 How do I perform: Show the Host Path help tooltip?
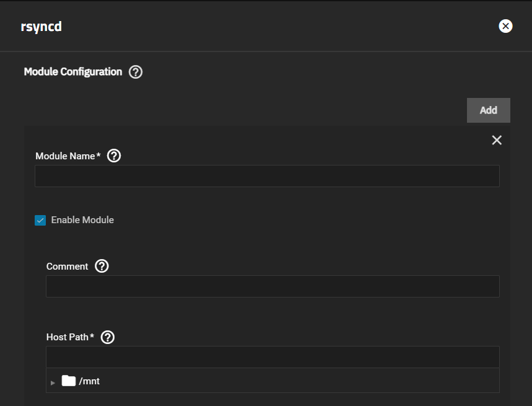108,337
